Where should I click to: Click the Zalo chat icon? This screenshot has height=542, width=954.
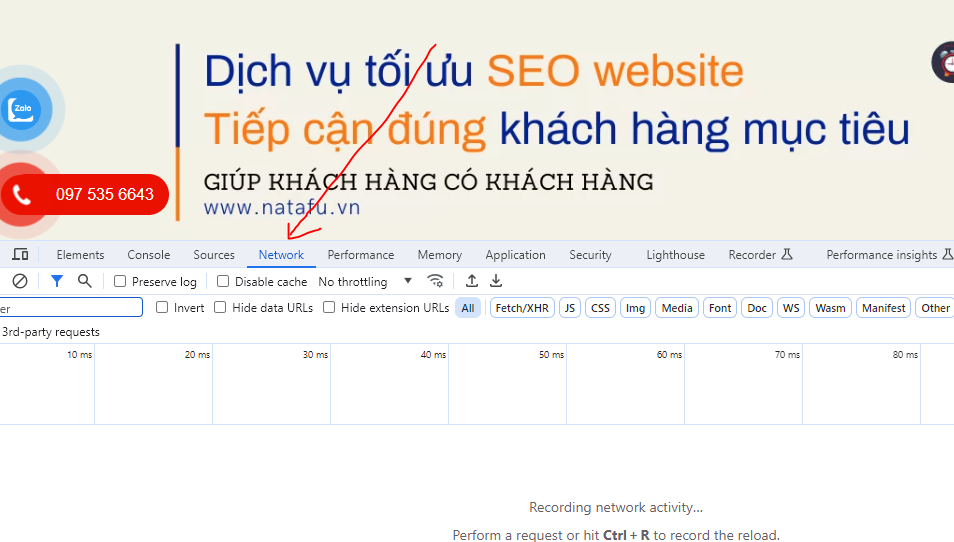pos(23,109)
